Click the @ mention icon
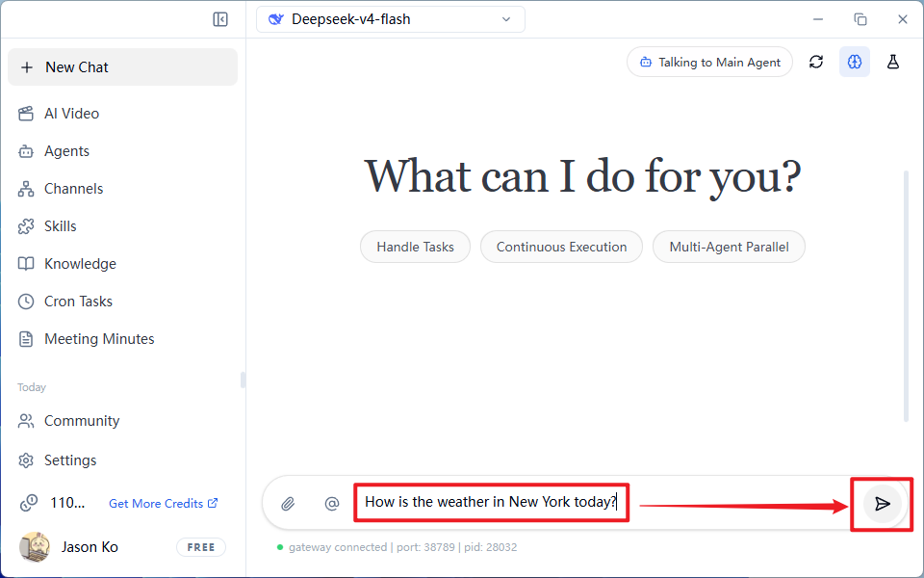 pos(332,504)
